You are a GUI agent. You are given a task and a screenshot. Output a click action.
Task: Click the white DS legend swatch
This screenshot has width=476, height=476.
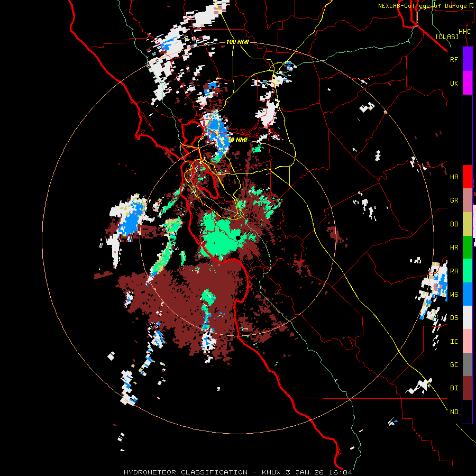click(467, 317)
